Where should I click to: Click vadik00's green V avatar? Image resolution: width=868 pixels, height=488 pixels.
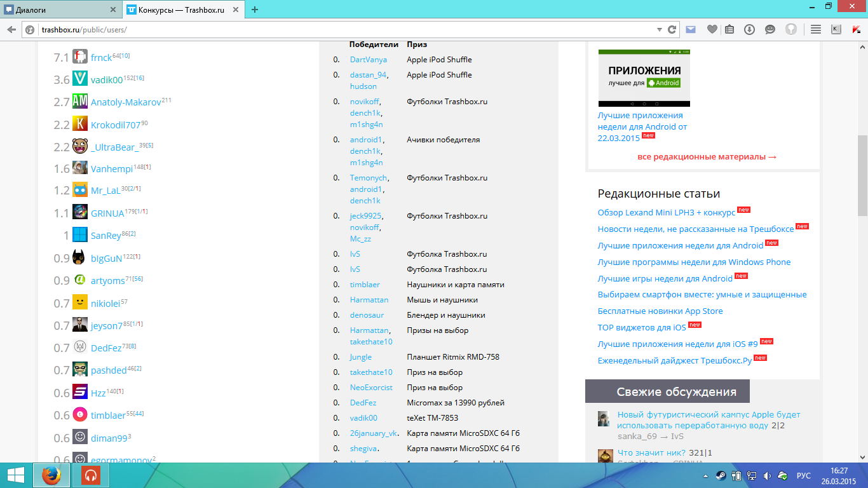tap(80, 79)
